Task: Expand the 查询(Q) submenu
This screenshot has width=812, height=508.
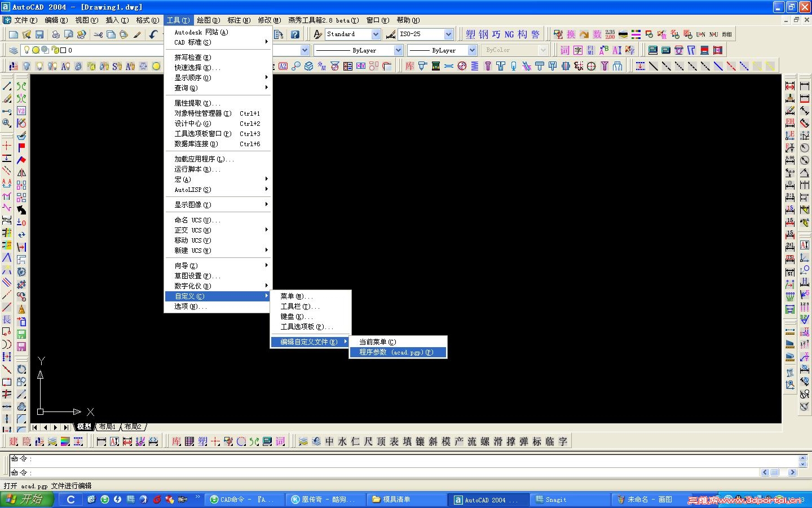Action: pyautogui.click(x=218, y=88)
